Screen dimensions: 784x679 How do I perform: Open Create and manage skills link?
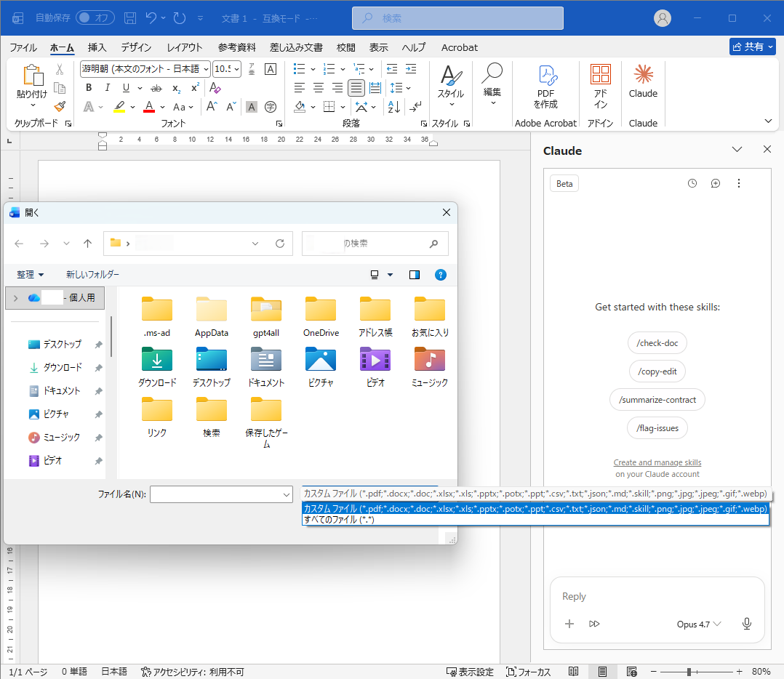(x=657, y=462)
